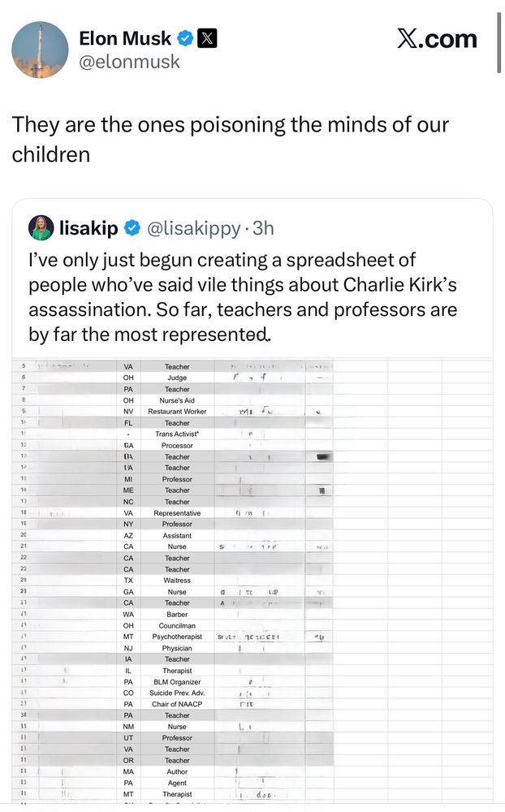The image size is (505, 812).
Task: Click the Psychotherapist cell in the spreadsheet
Action: (177, 637)
